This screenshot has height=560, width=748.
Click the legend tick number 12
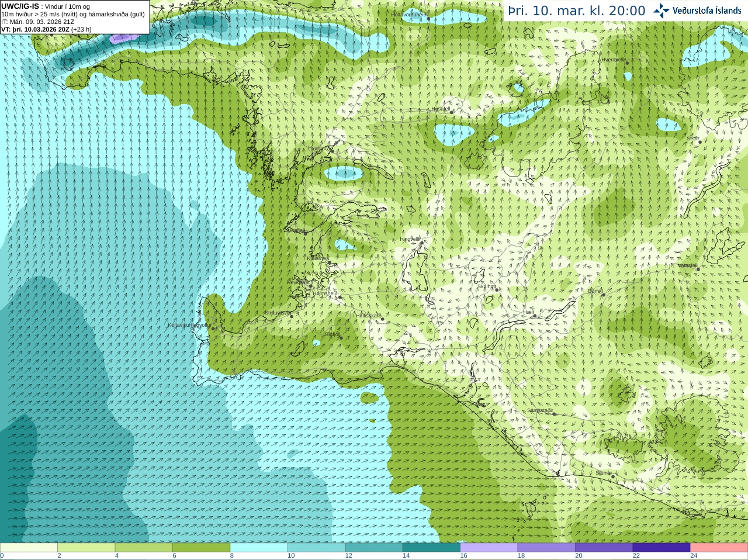tap(348, 556)
